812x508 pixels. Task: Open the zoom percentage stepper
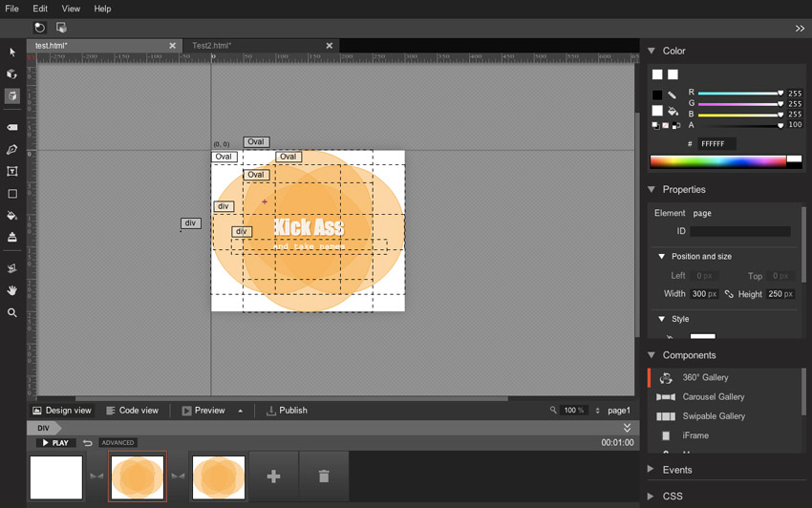coord(598,411)
